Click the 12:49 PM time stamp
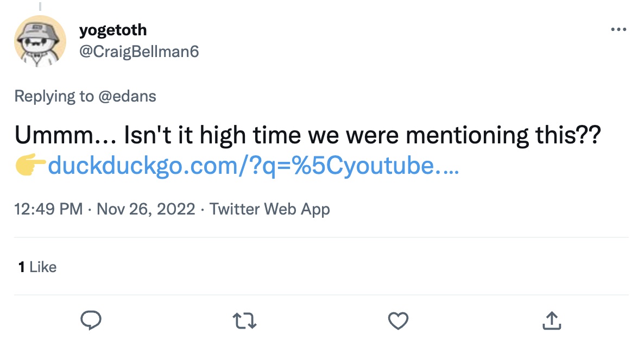Viewport: 644px width, 340px height. pyautogui.click(x=49, y=209)
